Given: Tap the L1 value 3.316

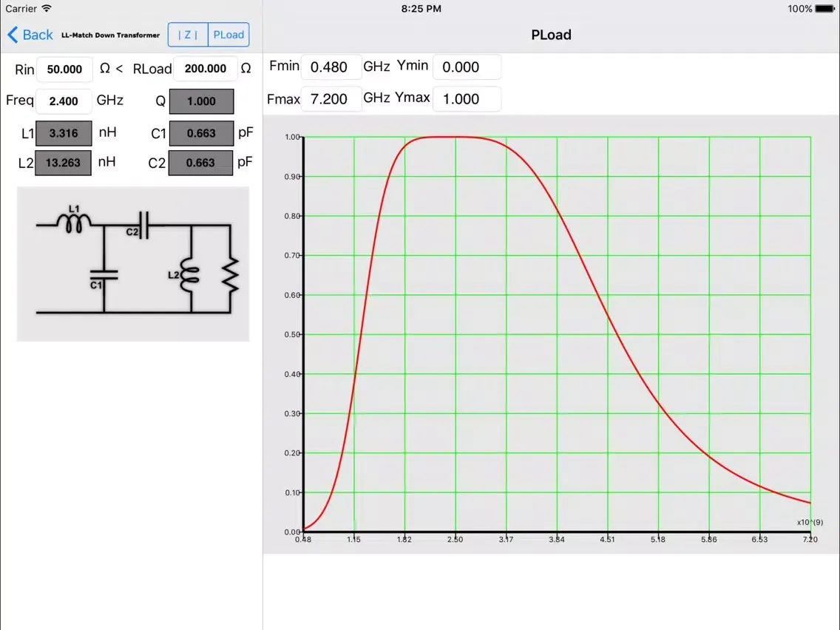Looking at the screenshot, I should (x=63, y=133).
